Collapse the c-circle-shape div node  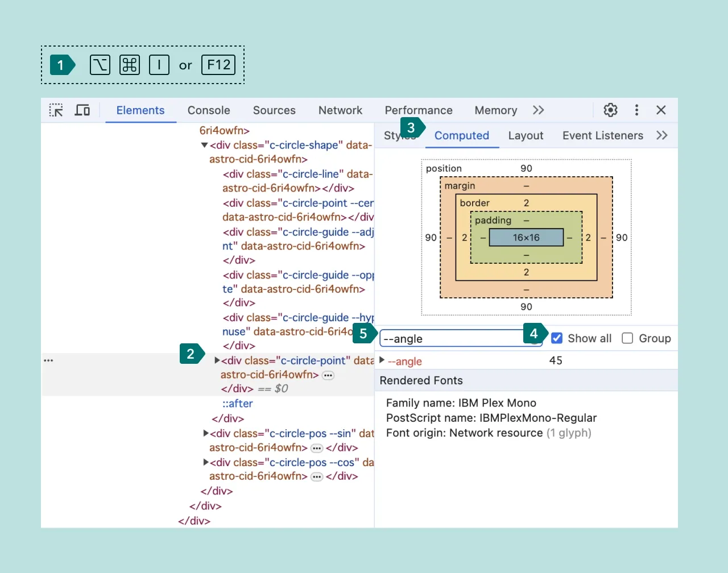click(x=204, y=146)
